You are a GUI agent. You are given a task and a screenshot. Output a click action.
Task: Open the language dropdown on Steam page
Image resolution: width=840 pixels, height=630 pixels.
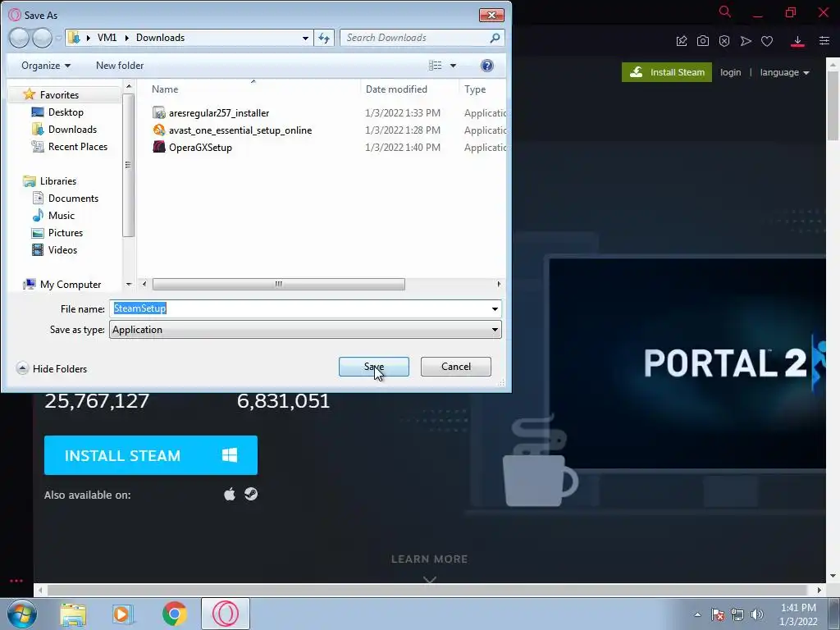click(784, 72)
